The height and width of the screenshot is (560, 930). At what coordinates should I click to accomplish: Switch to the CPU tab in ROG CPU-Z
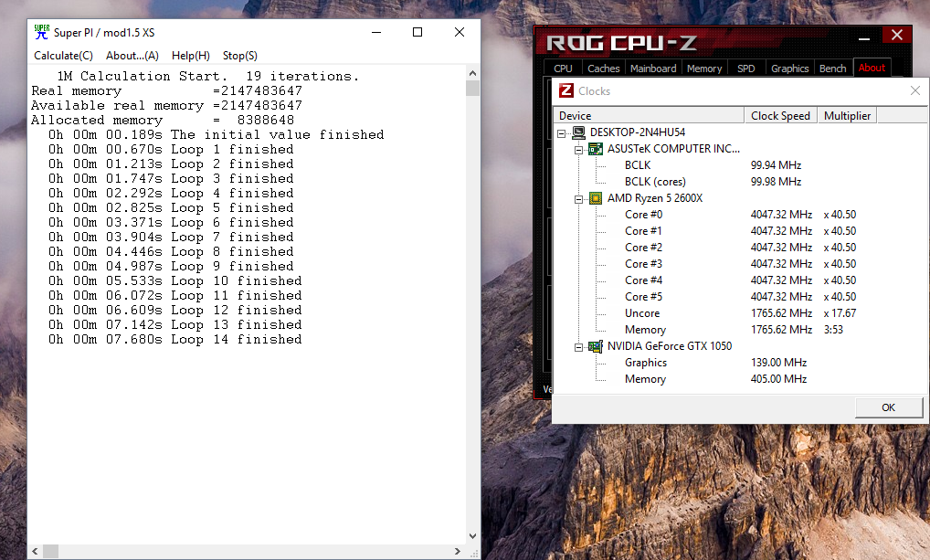click(563, 69)
